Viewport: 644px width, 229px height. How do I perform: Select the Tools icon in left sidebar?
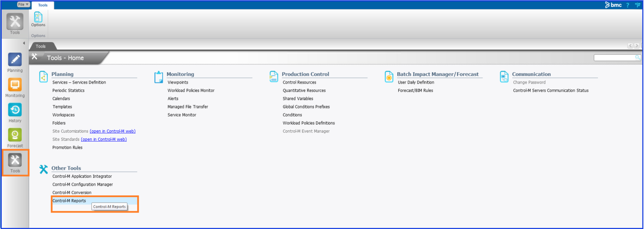point(15,161)
